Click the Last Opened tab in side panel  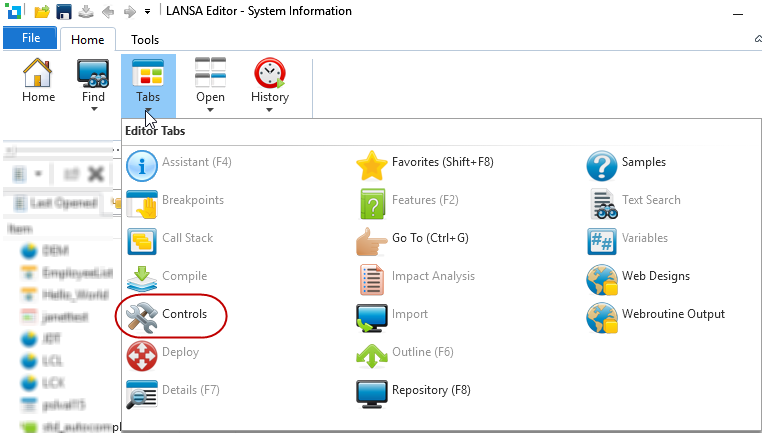point(55,202)
